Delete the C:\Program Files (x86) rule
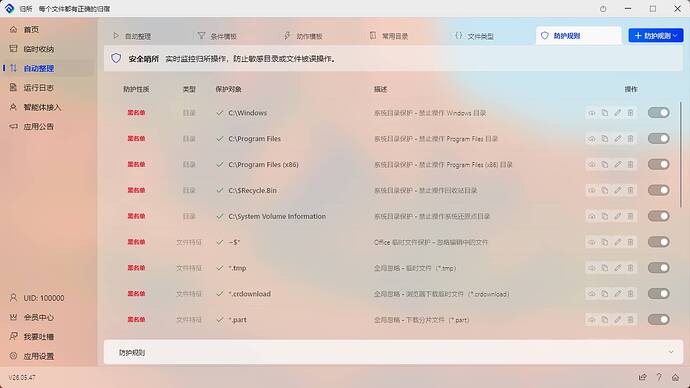 631,165
